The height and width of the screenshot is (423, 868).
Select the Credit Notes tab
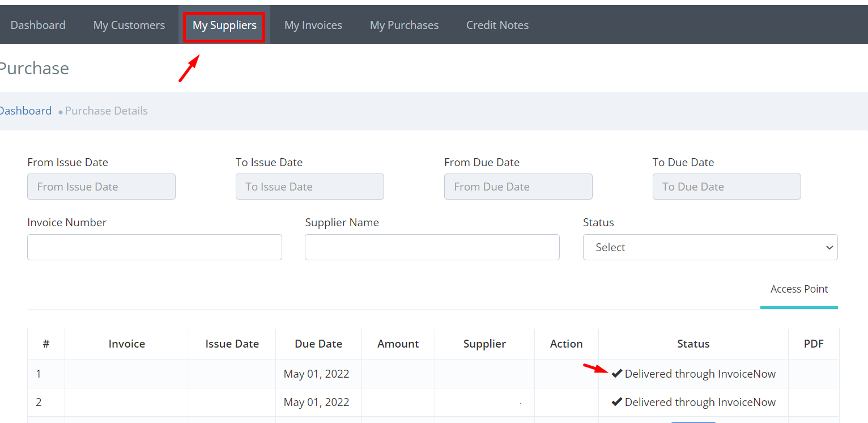tap(497, 25)
